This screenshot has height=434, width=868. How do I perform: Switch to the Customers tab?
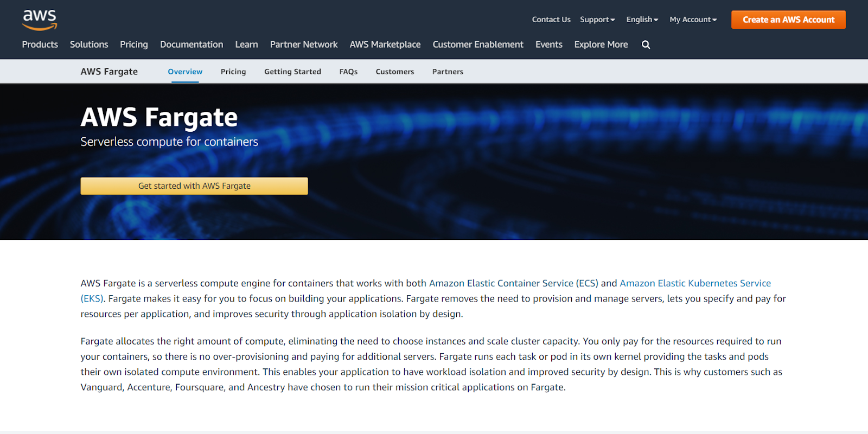pos(395,72)
